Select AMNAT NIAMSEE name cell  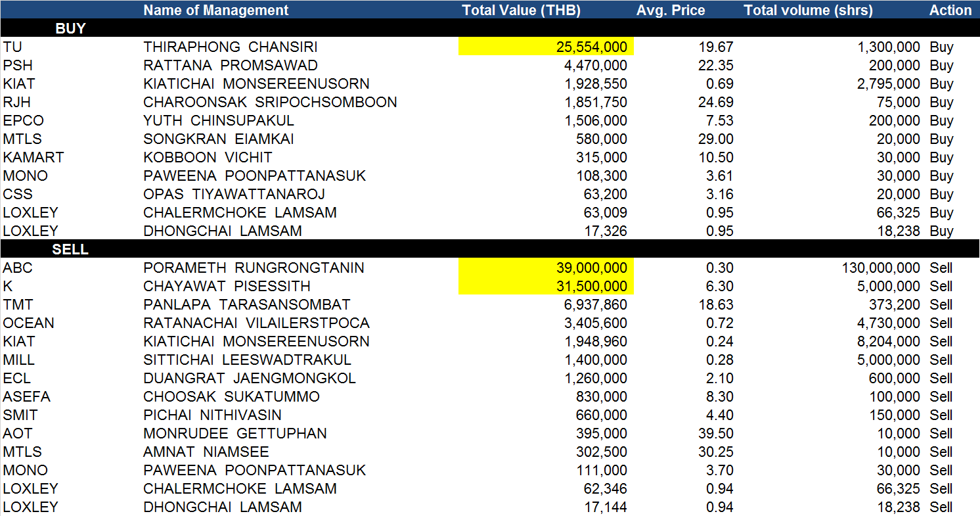tap(206, 452)
